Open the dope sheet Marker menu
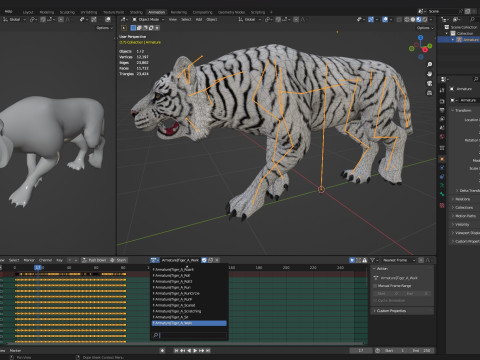Screen dimensions: 480x360 (29, 260)
